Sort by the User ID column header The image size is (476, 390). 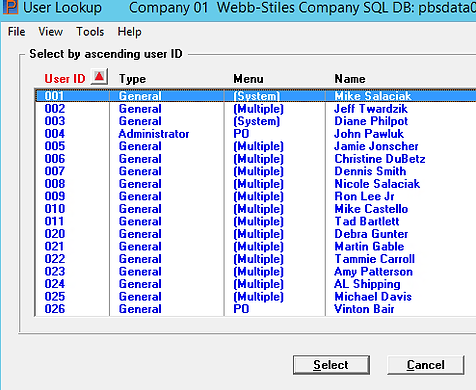point(65,79)
